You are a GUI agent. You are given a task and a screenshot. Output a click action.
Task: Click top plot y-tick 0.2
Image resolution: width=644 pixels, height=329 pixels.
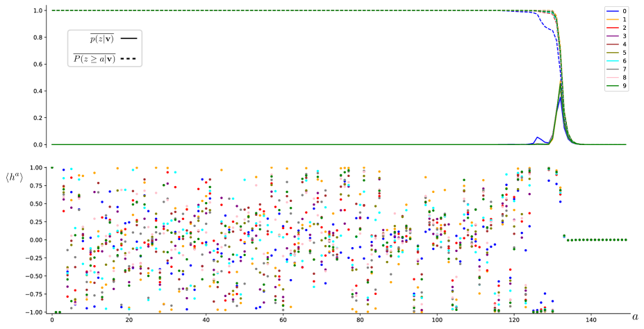pos(38,118)
